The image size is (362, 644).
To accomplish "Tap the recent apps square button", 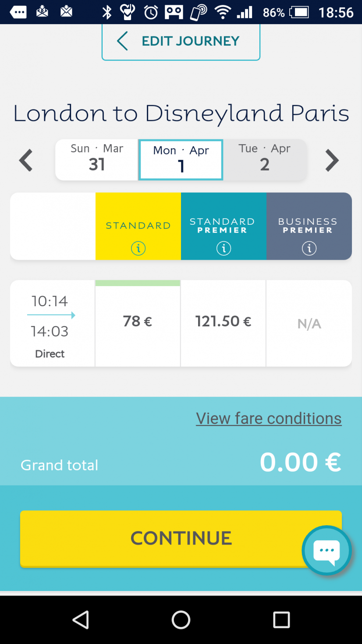I will point(281,619).
